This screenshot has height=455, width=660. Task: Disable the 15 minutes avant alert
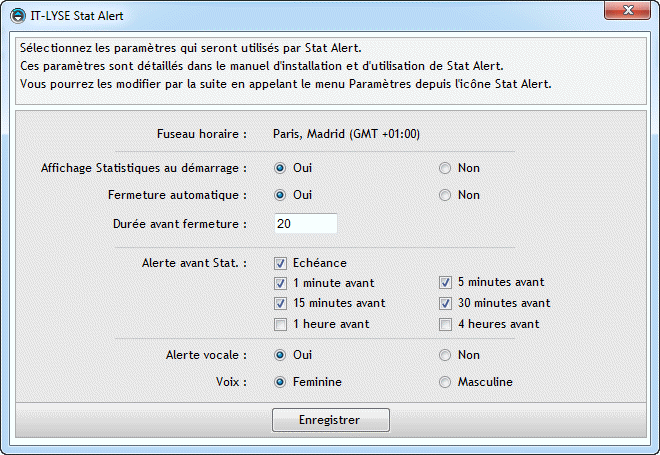(280, 303)
